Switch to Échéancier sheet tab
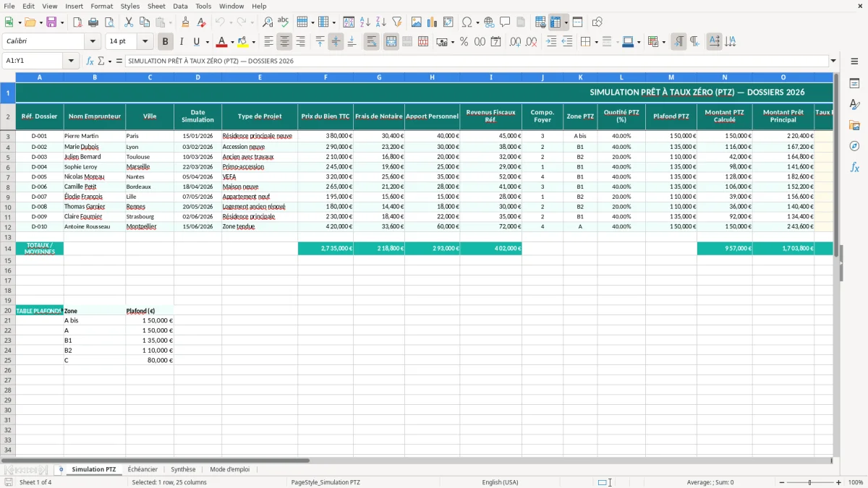The height and width of the screenshot is (488, 868). [142, 469]
